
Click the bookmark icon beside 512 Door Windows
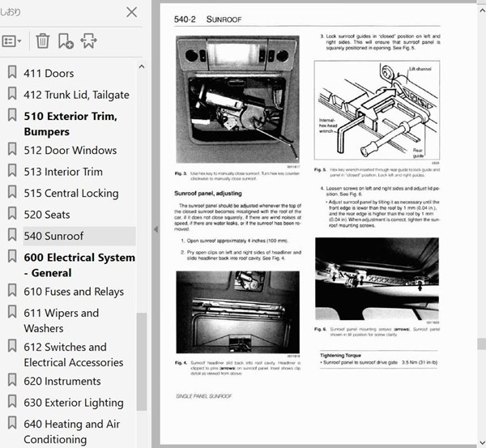(12, 149)
